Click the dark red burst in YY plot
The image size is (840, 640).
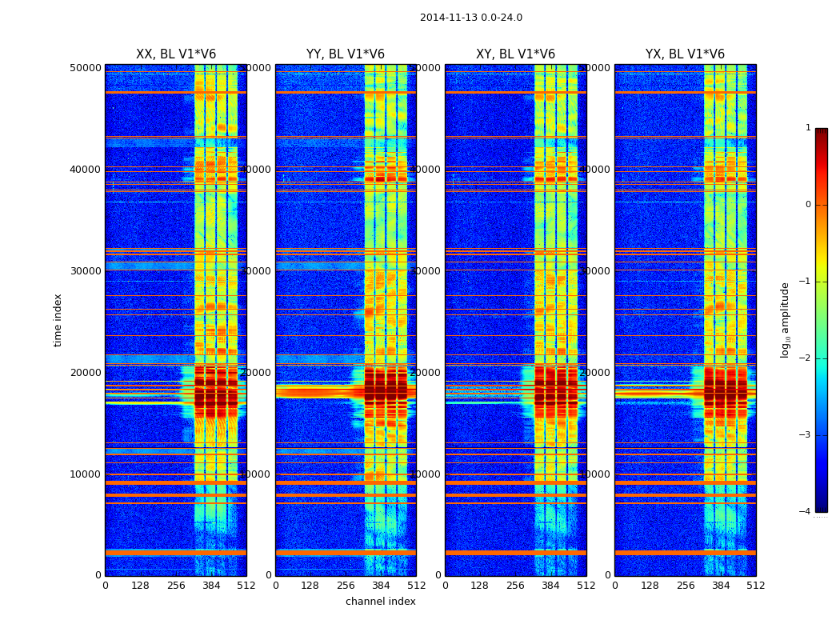[385, 391]
